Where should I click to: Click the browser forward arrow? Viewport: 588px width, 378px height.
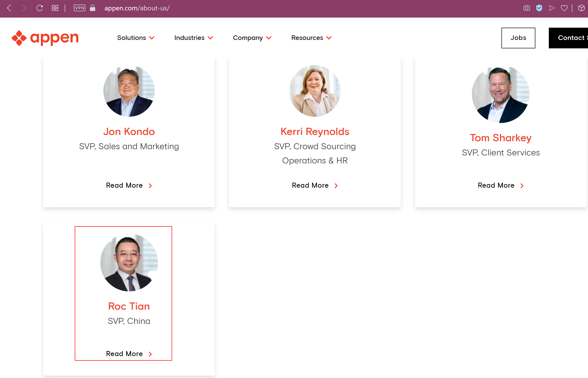click(24, 8)
